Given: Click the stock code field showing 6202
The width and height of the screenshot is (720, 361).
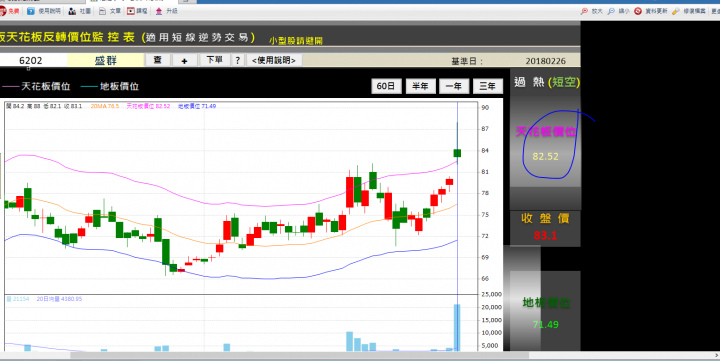Looking at the screenshot, I should tap(33, 61).
